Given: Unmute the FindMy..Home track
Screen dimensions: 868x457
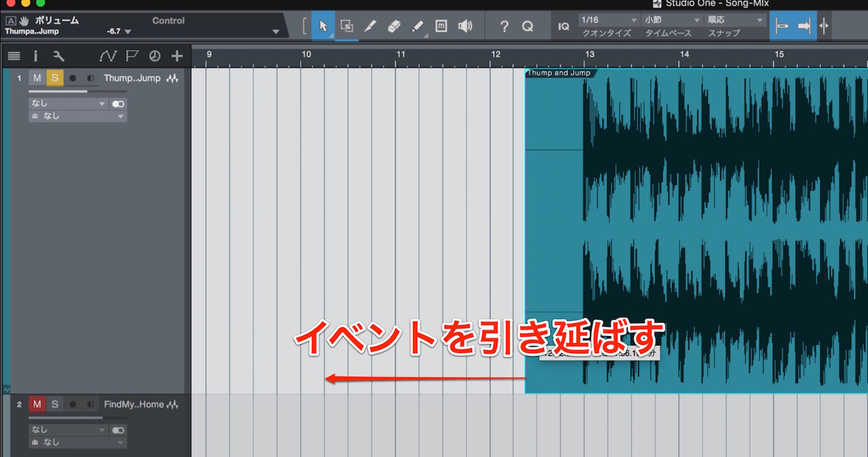Looking at the screenshot, I should pos(37,404).
